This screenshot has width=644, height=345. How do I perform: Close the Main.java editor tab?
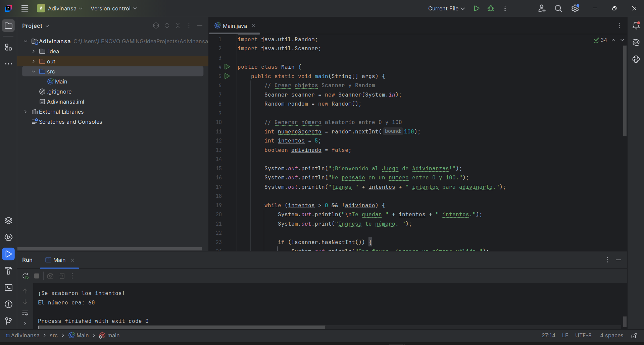[253, 25]
